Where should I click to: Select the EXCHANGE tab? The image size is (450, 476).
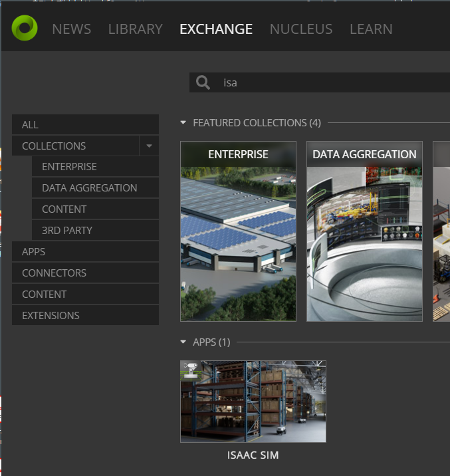click(x=216, y=29)
